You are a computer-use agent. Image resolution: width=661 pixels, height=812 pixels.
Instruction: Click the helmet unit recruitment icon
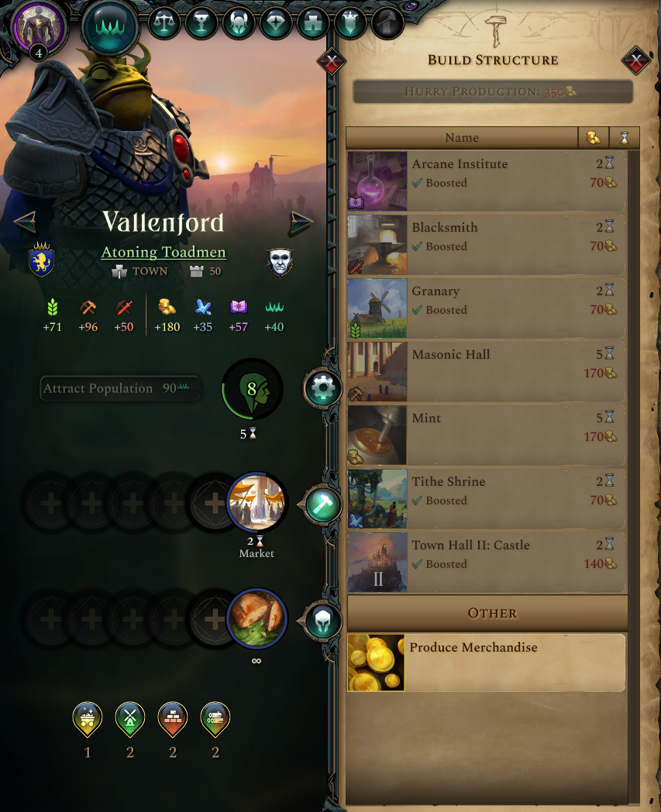[322, 621]
